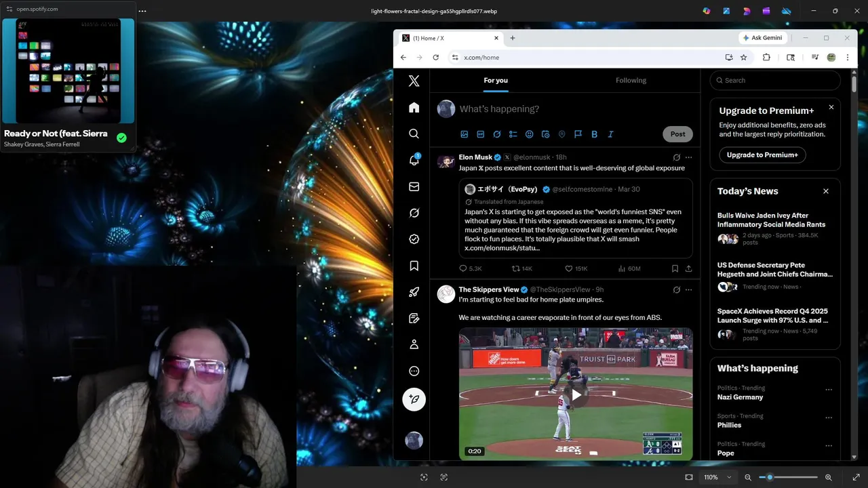Add media image to the post composer
The width and height of the screenshot is (868, 488).
[x=465, y=134]
